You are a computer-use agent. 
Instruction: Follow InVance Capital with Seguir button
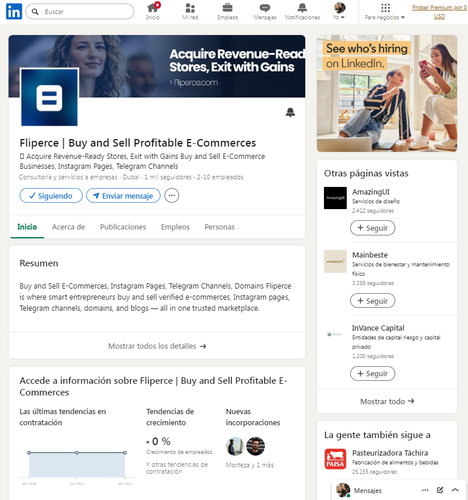coord(373,374)
